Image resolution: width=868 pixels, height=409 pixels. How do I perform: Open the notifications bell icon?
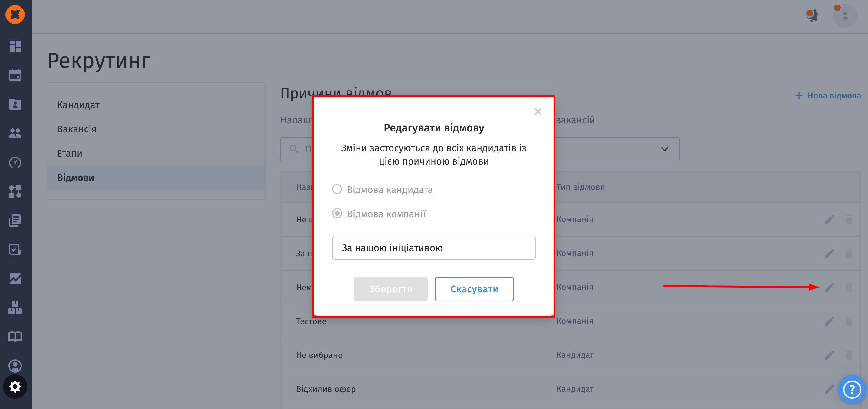point(812,15)
